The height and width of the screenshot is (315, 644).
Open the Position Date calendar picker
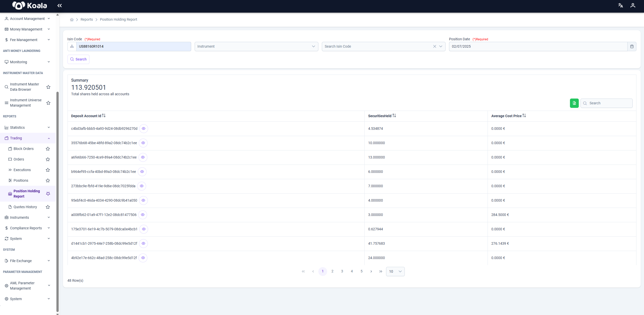pos(632,47)
